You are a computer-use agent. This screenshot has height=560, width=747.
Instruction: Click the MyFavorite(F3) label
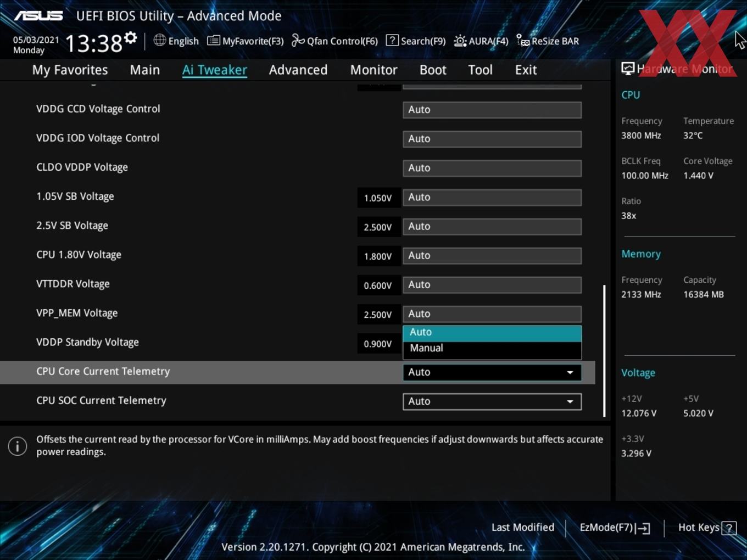click(253, 41)
